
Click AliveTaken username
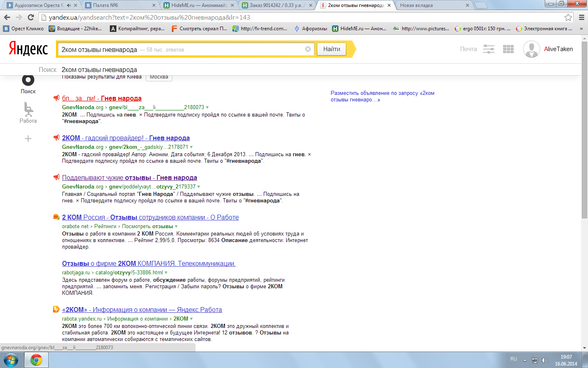(x=558, y=49)
